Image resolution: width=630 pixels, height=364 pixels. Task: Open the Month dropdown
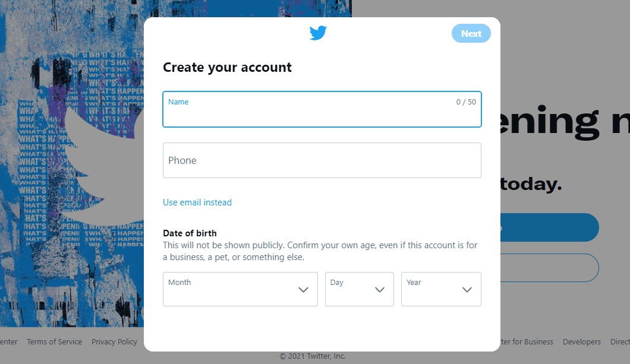(240, 289)
